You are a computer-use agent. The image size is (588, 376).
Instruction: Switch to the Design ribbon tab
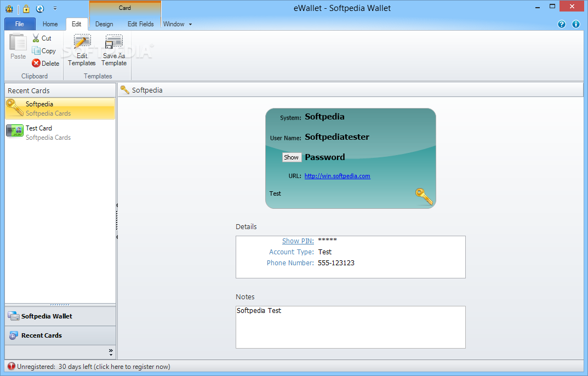pyautogui.click(x=104, y=24)
